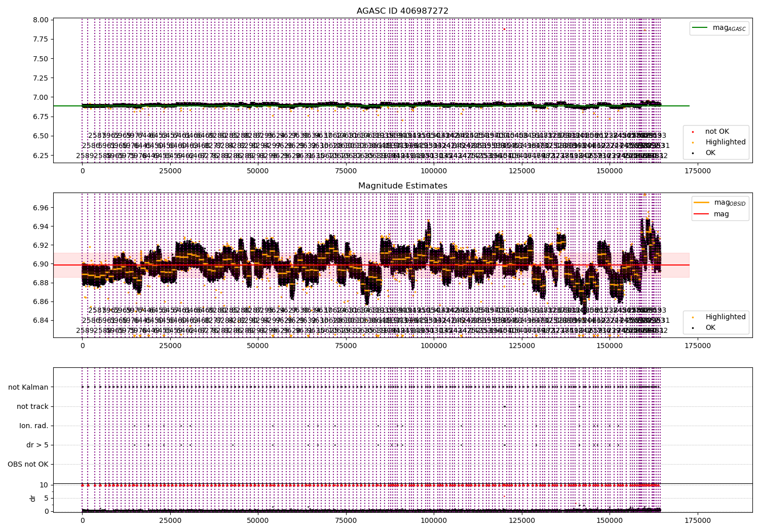Click the red outlier point near 7.87 magnitude
This screenshot has height=532, width=760.
pyautogui.click(x=504, y=29)
